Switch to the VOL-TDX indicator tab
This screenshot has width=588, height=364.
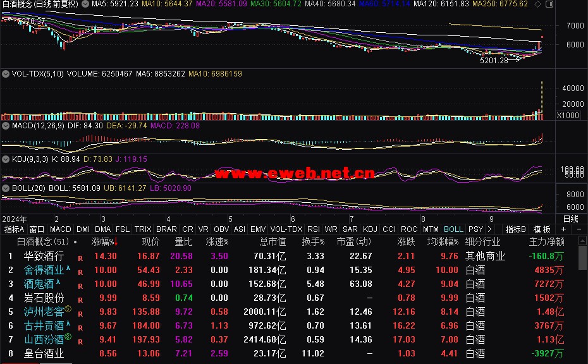[x=286, y=229]
